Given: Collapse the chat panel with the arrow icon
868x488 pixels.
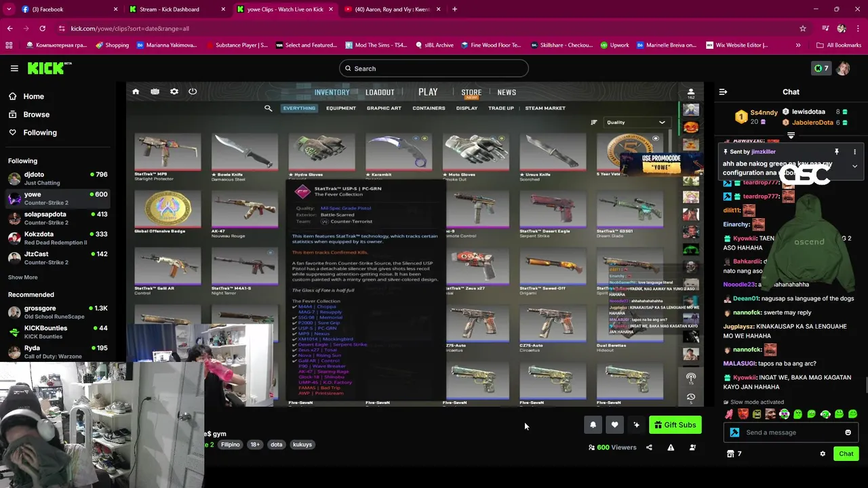Looking at the screenshot, I should click(723, 91).
